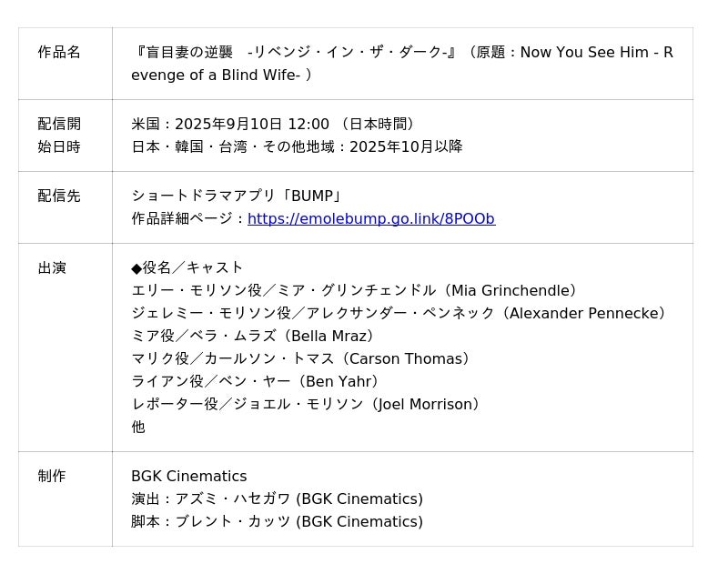The height and width of the screenshot is (574, 728).
Task: Click the BGK Cinematics company name line
Action: [x=188, y=476]
